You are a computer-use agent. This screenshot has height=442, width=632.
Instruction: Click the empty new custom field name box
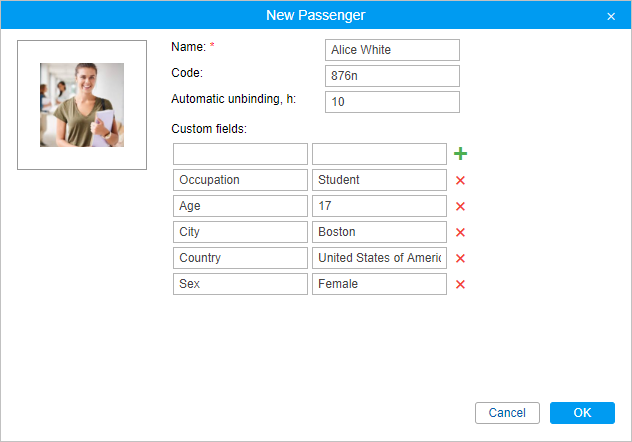pos(240,154)
